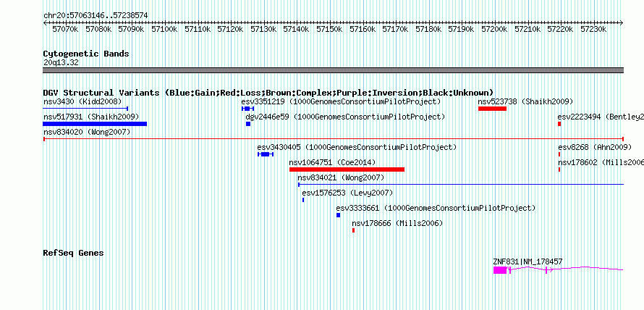Open the esv3351219 variant label
Image resolution: width=644 pixels, height=310 pixels.
coord(341,101)
